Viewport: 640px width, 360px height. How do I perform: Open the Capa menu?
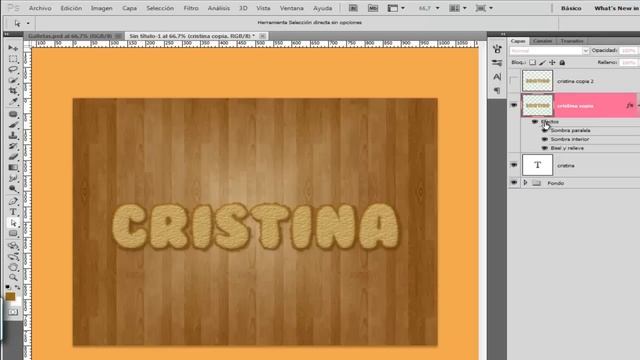(x=129, y=8)
